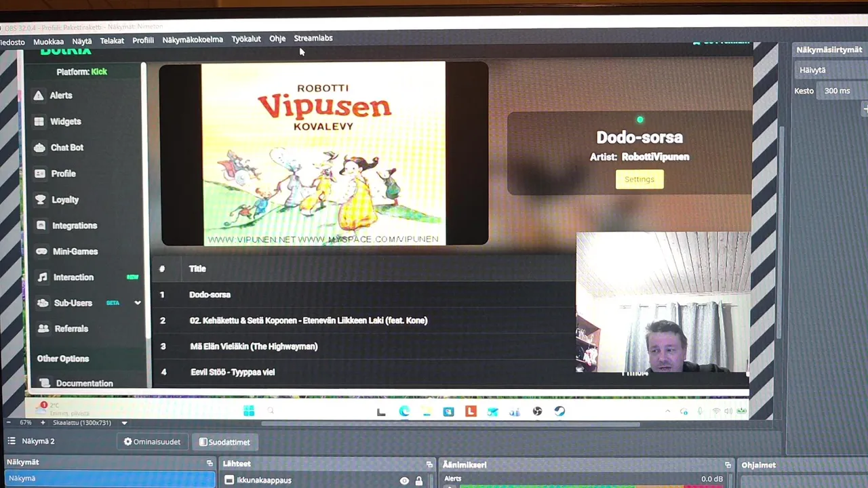Pop out the Näkymät dock

[210, 463]
